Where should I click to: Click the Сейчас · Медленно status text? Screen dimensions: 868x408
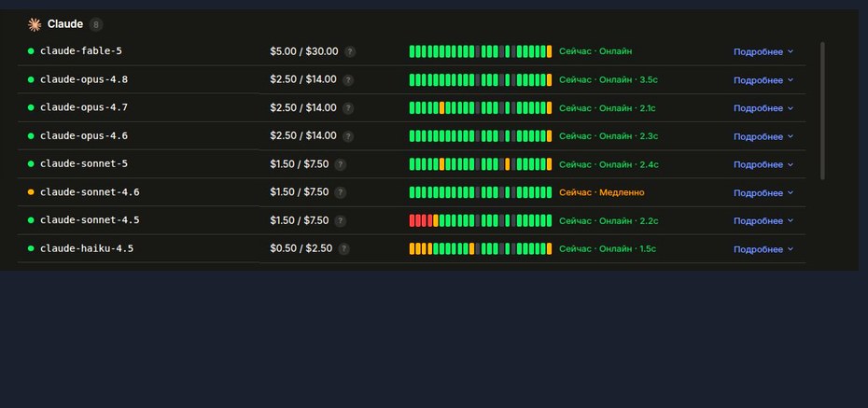click(x=602, y=192)
